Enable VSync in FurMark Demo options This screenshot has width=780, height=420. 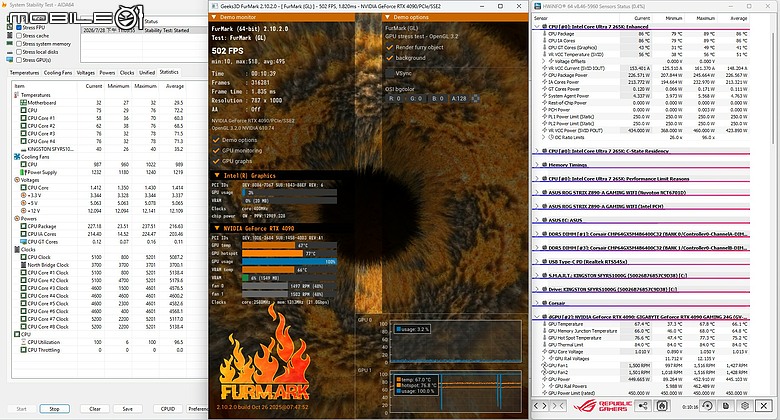point(390,73)
